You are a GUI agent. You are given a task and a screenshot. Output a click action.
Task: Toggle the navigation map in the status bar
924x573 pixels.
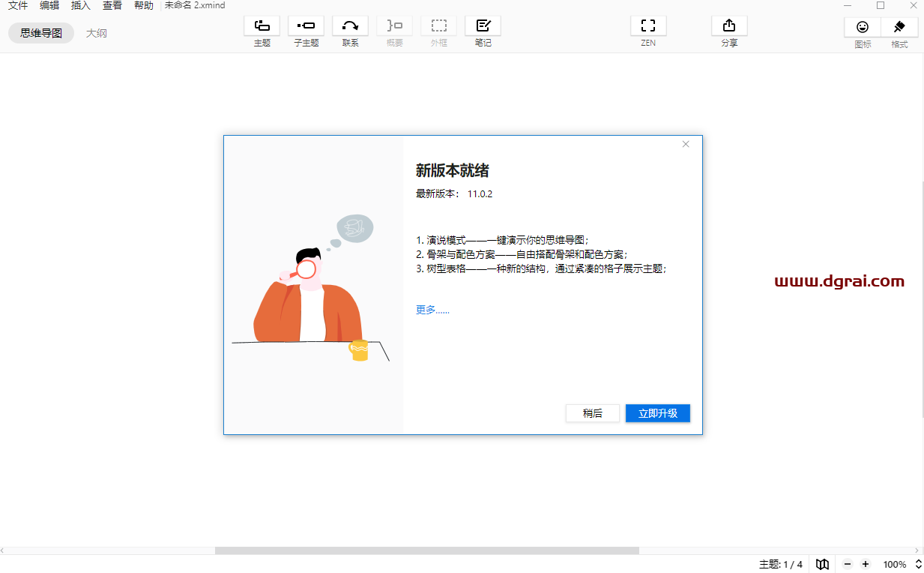[x=822, y=564]
